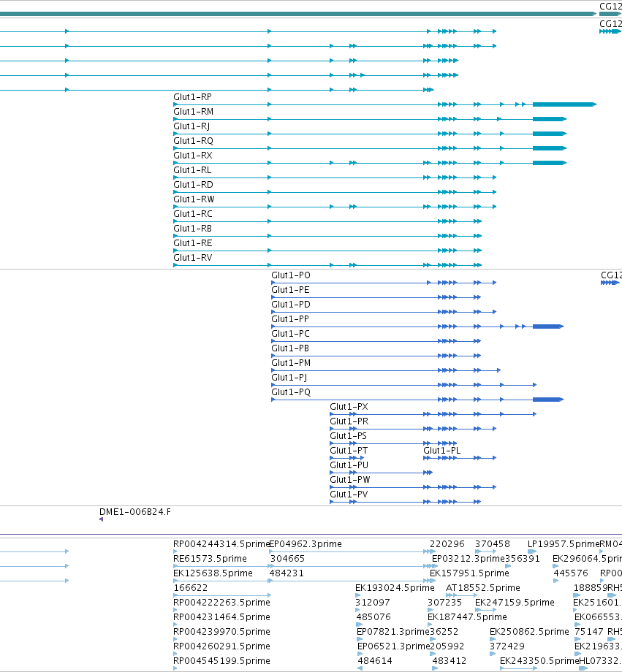Select the EK187447.5prime EST label

click(467, 616)
